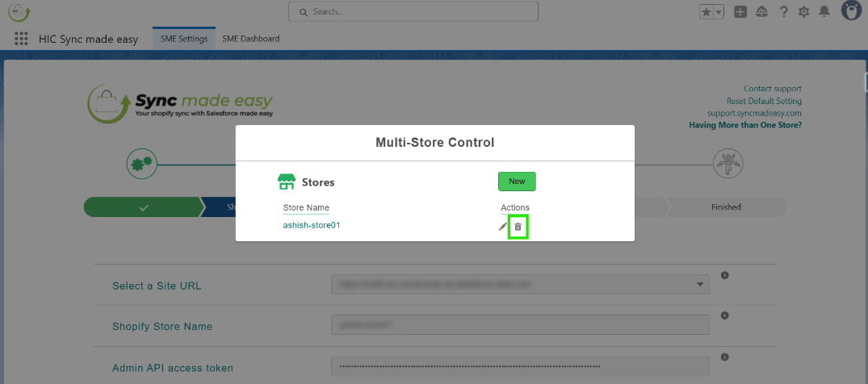Select the gears setup step circle icon
The width and height of the screenshot is (868, 384).
point(143,163)
